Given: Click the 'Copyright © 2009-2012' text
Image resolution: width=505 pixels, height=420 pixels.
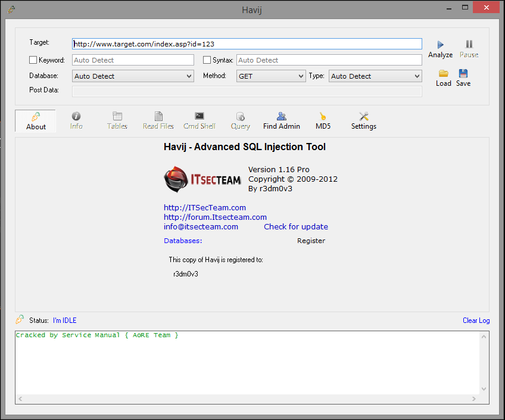Looking at the screenshot, I should click(293, 179).
